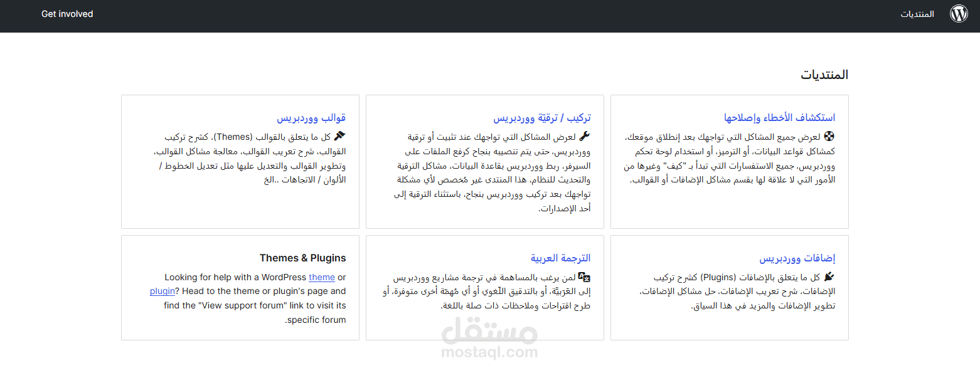Open إضافات ووردبريس forum link

[x=797, y=258]
